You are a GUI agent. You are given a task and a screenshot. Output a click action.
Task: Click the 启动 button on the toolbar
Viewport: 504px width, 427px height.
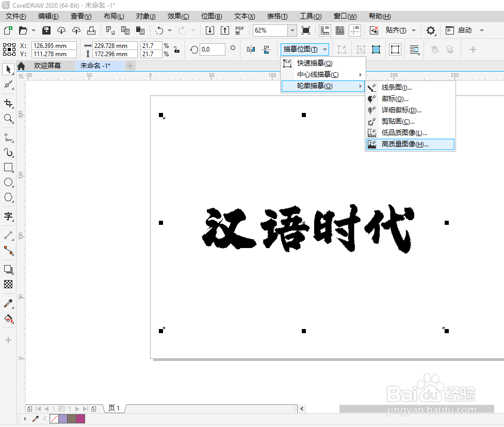pyautogui.click(x=464, y=30)
